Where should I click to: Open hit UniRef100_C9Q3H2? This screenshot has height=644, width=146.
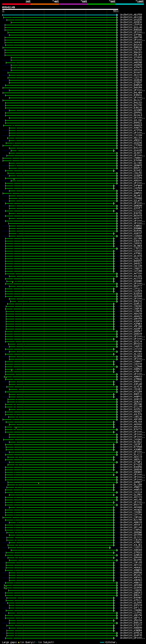click(x=131, y=306)
